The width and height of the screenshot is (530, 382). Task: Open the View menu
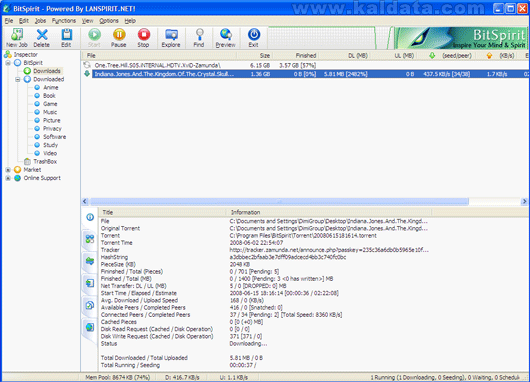click(x=88, y=21)
